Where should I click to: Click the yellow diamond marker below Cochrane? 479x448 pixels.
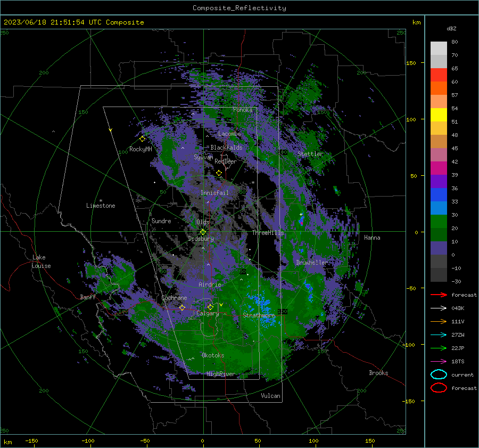183,307
